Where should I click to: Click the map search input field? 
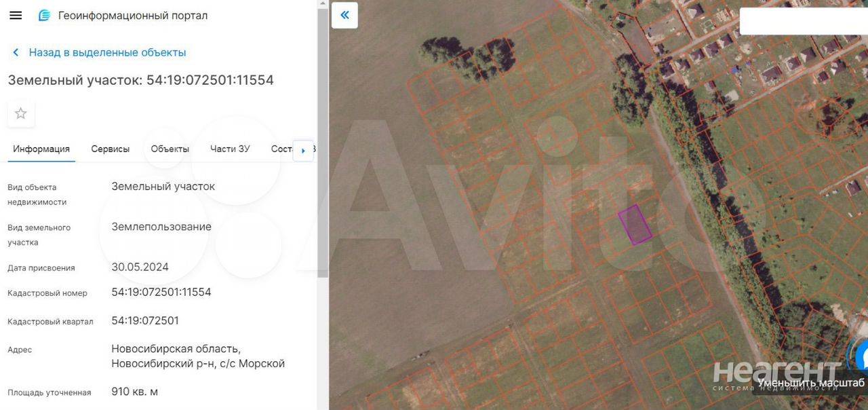(x=804, y=21)
